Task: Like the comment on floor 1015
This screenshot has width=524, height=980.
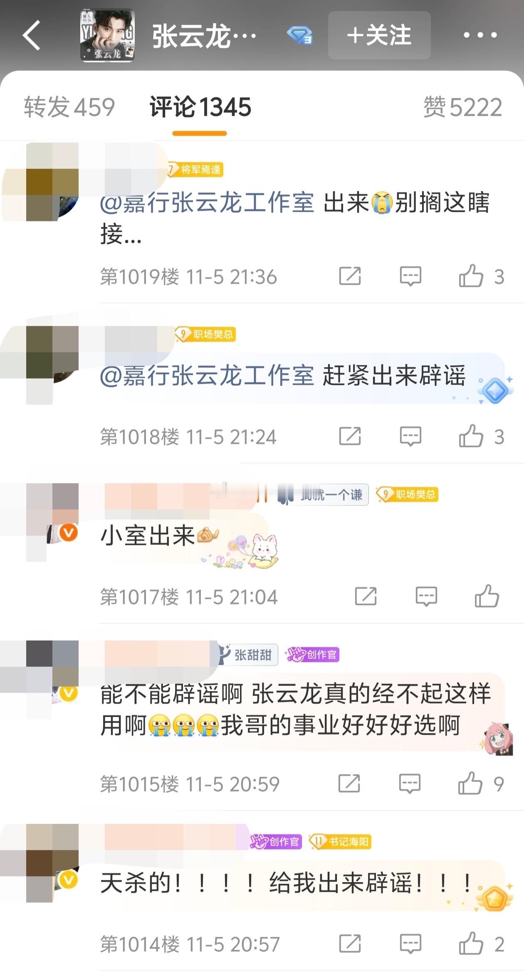Action: (x=470, y=783)
